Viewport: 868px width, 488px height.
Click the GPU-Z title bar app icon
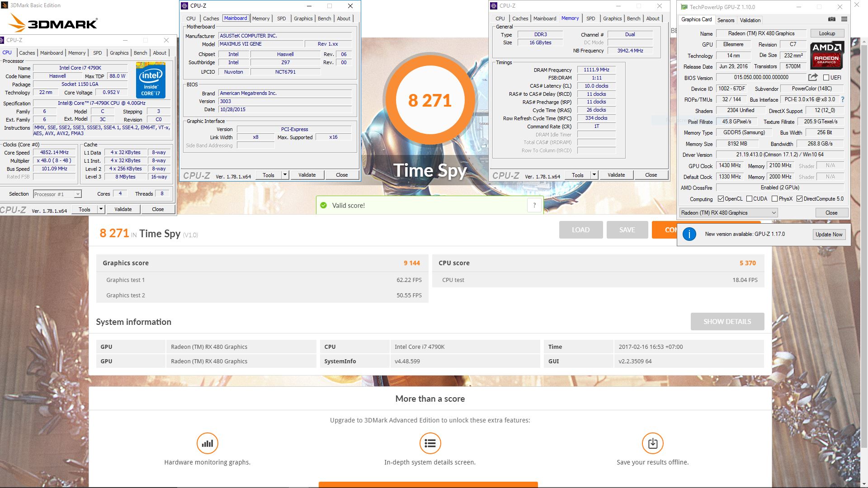click(x=684, y=7)
